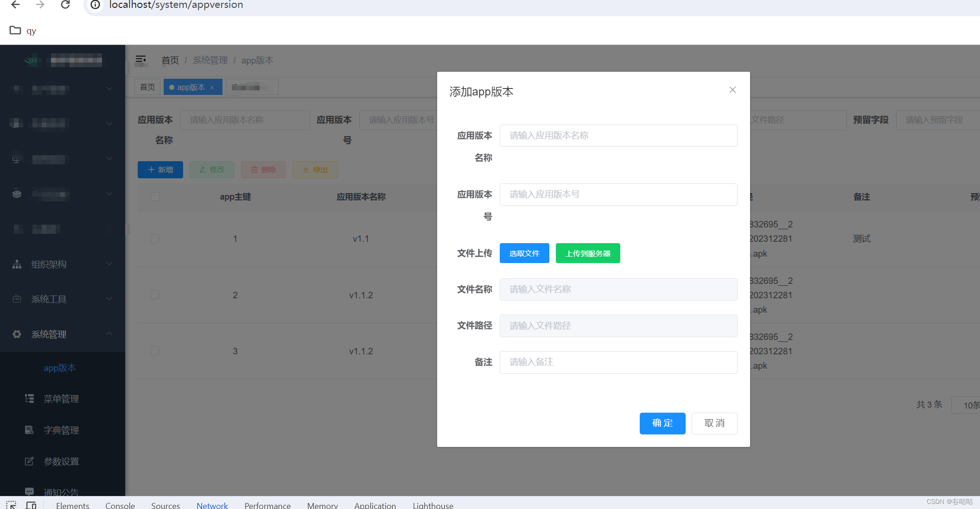Close the app版本 tab via its x
Screen dimensions: 980x509
(212, 88)
